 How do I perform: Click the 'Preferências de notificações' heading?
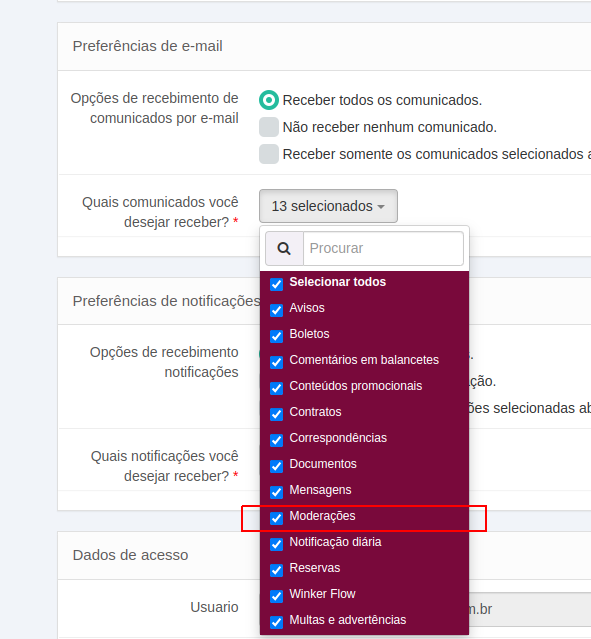tap(166, 301)
